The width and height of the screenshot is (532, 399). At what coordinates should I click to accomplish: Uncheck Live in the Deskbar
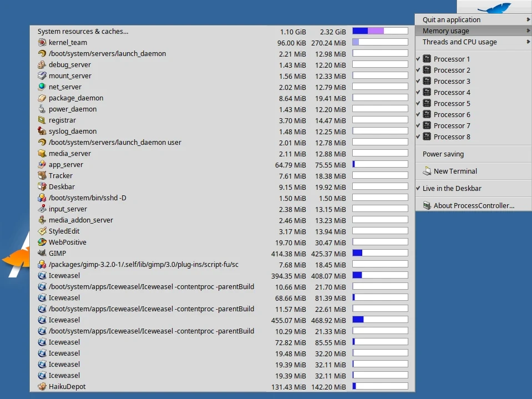[452, 188]
